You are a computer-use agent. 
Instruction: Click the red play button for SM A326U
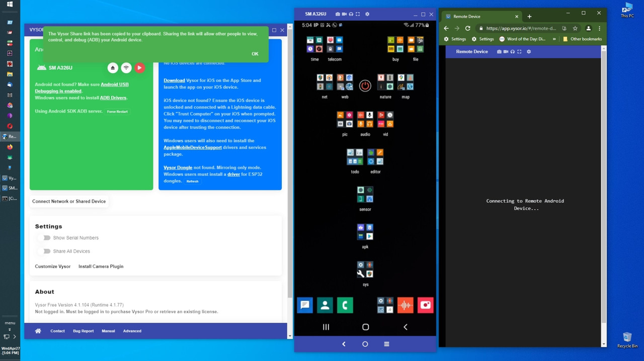(x=139, y=68)
